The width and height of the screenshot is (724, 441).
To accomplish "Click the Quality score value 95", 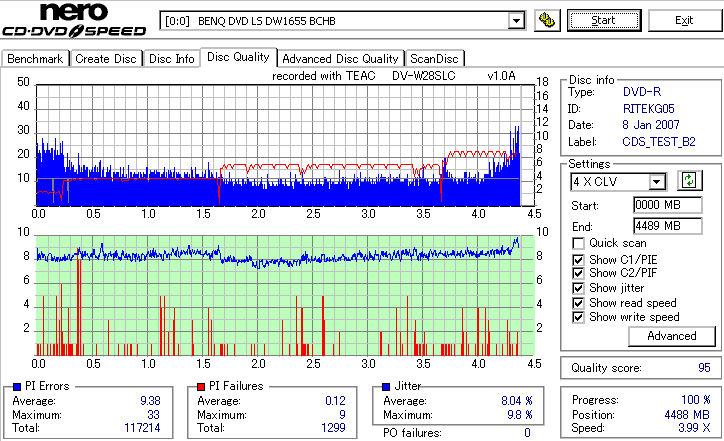I will pos(704,368).
